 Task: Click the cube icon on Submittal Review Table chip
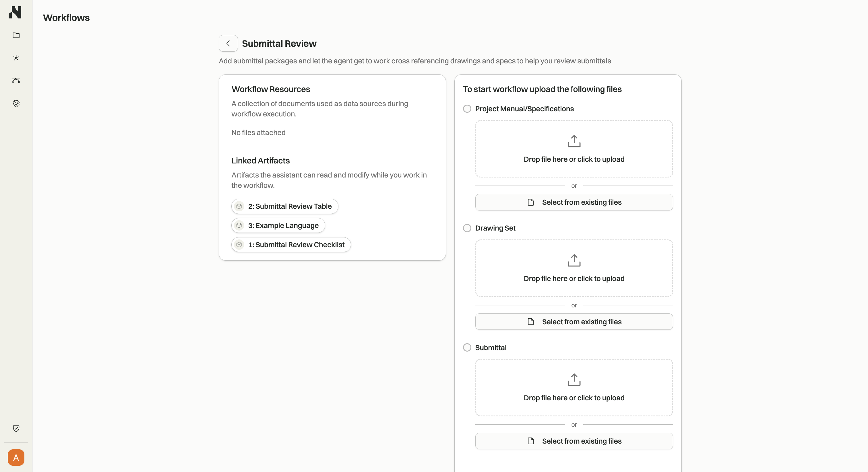click(239, 206)
